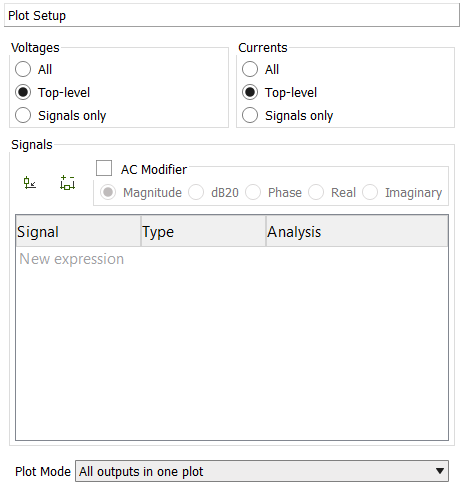Click the single-node voltage probe icon

click(x=30, y=183)
